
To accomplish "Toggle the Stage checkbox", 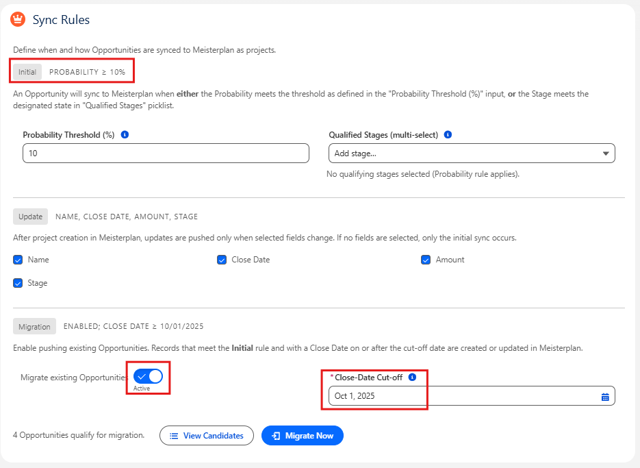I will tap(18, 283).
